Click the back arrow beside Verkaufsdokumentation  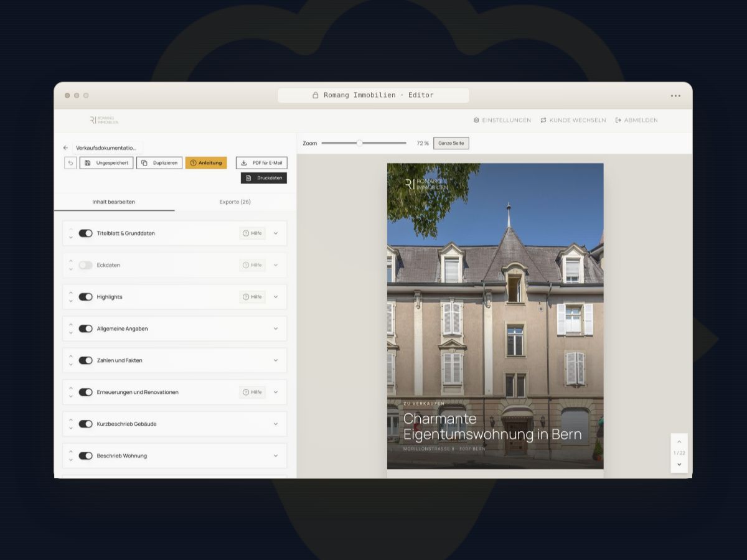(65, 148)
